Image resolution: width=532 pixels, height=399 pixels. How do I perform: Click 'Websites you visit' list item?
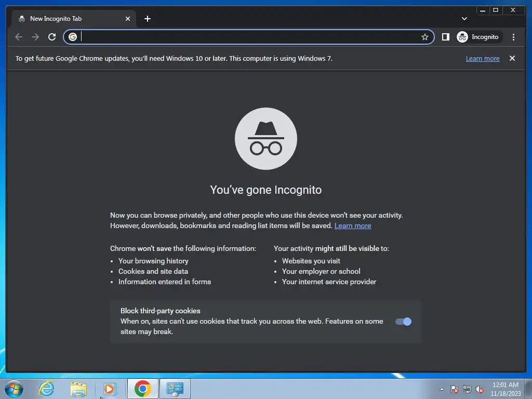pyautogui.click(x=311, y=261)
